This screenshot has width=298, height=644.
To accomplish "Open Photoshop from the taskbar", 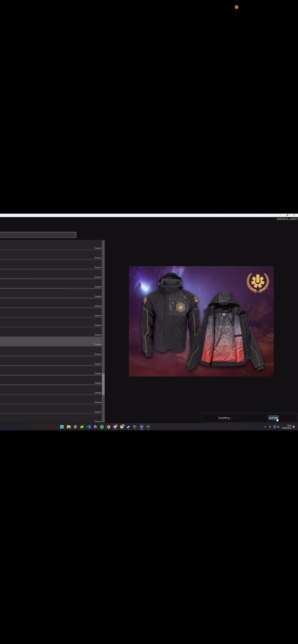I will [148, 427].
